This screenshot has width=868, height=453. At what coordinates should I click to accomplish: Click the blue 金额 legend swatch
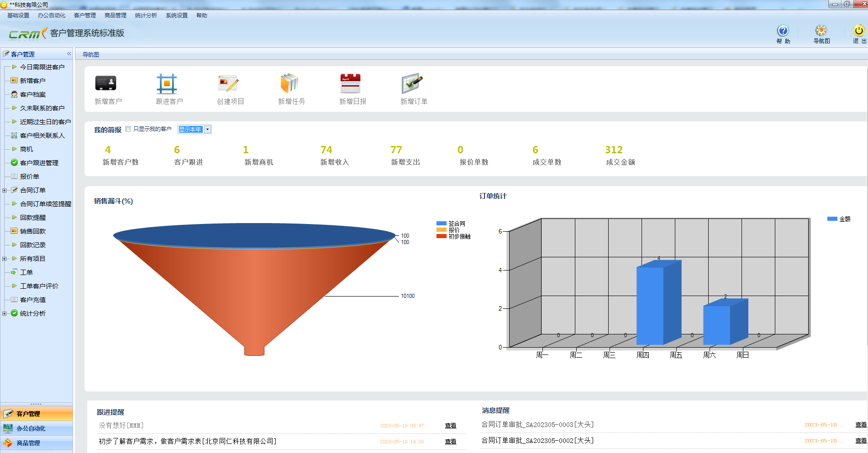pyautogui.click(x=832, y=219)
